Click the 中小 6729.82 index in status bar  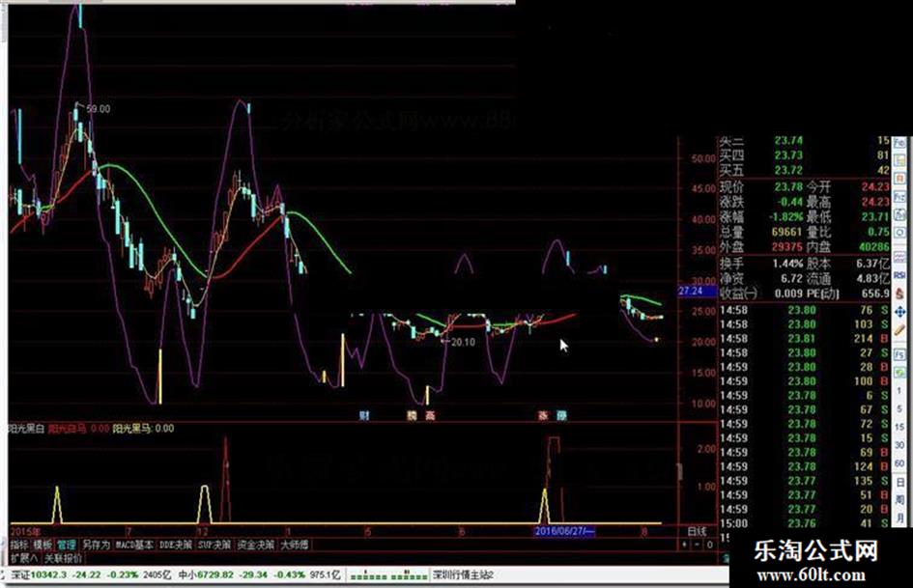(206, 575)
